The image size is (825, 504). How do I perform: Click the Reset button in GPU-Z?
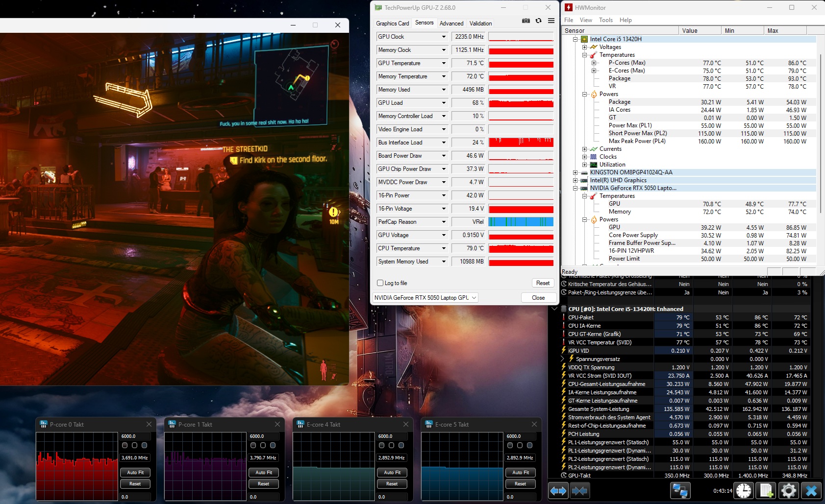click(543, 283)
